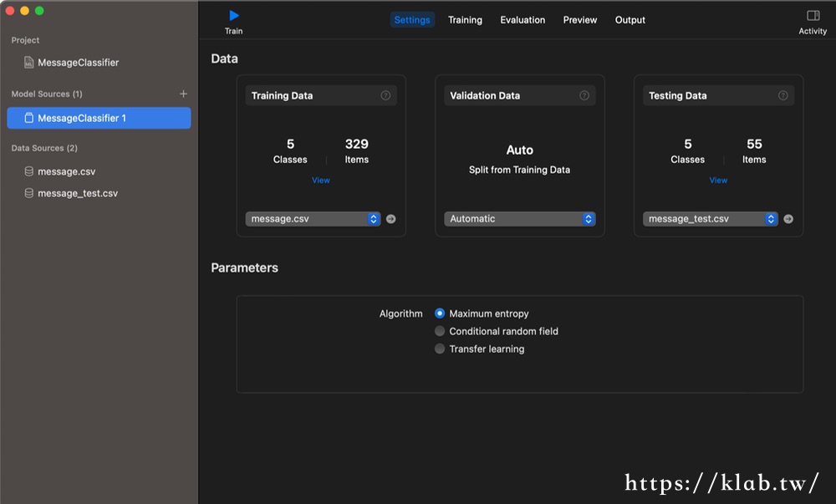Open the MessageClassifier project item
Viewport: 836px width, 504px height.
click(x=78, y=63)
